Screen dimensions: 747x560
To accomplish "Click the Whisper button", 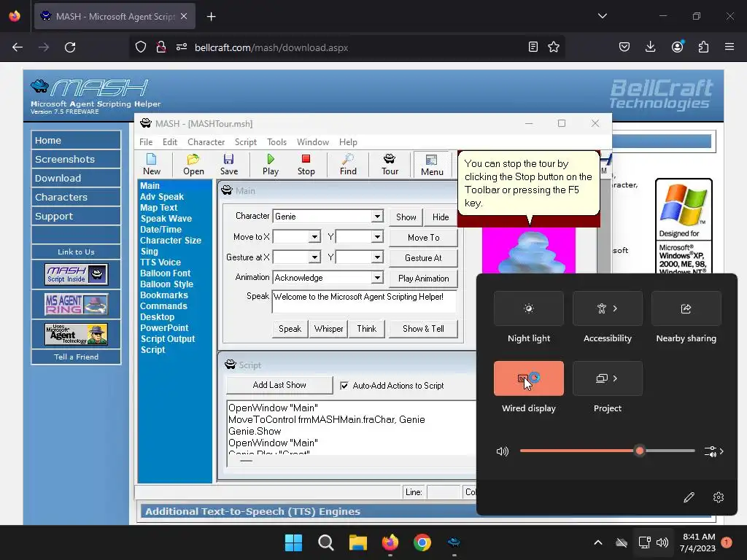I will coord(329,329).
